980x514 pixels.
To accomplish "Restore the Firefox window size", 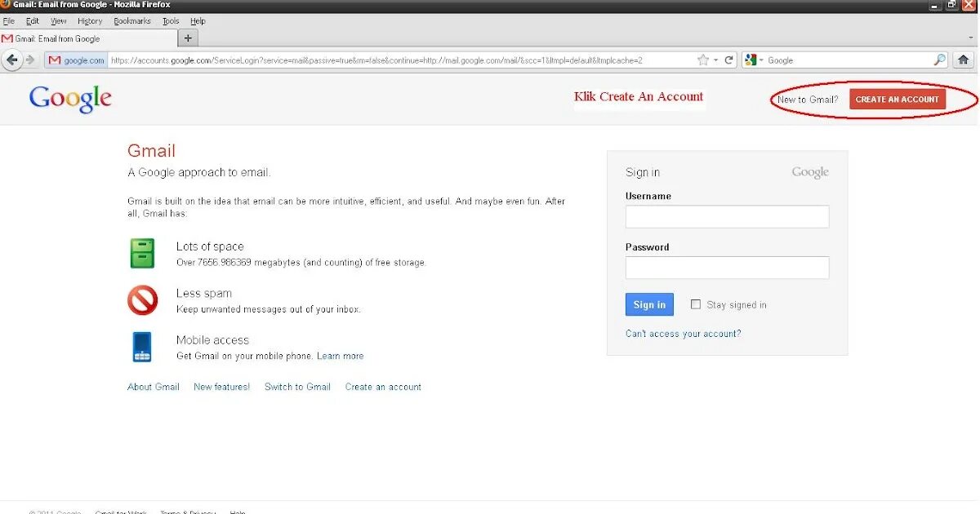I will point(951,5).
